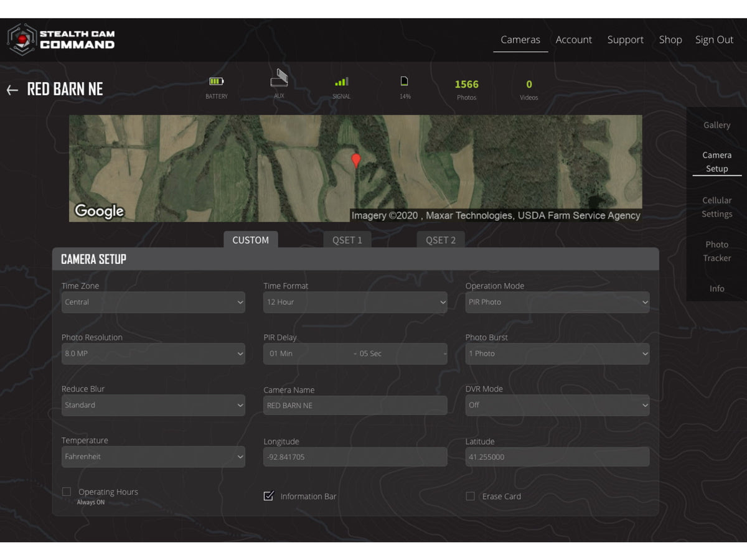The height and width of the screenshot is (560, 747).
Task: Go back using the arrow beside RED BARN NE
Action: [12, 90]
